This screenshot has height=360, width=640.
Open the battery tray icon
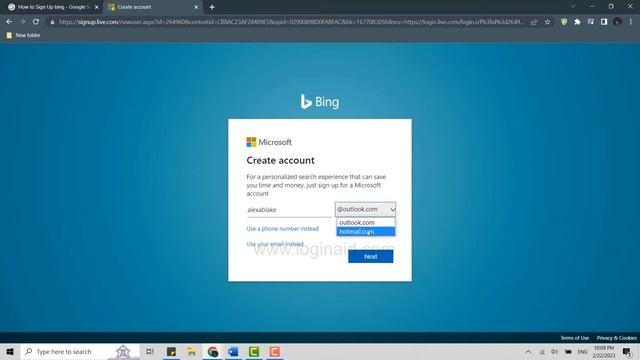click(x=568, y=351)
